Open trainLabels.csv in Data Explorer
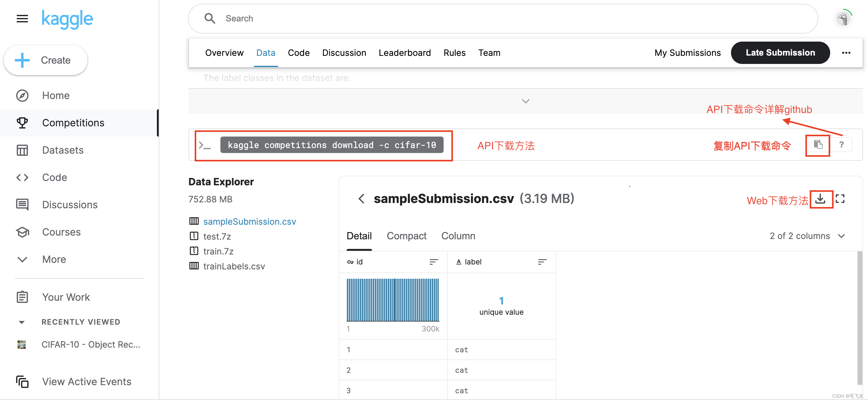 pyautogui.click(x=234, y=266)
